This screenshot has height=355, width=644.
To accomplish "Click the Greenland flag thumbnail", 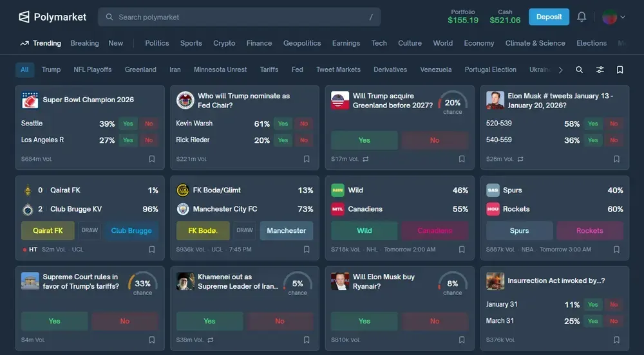I will [340, 100].
